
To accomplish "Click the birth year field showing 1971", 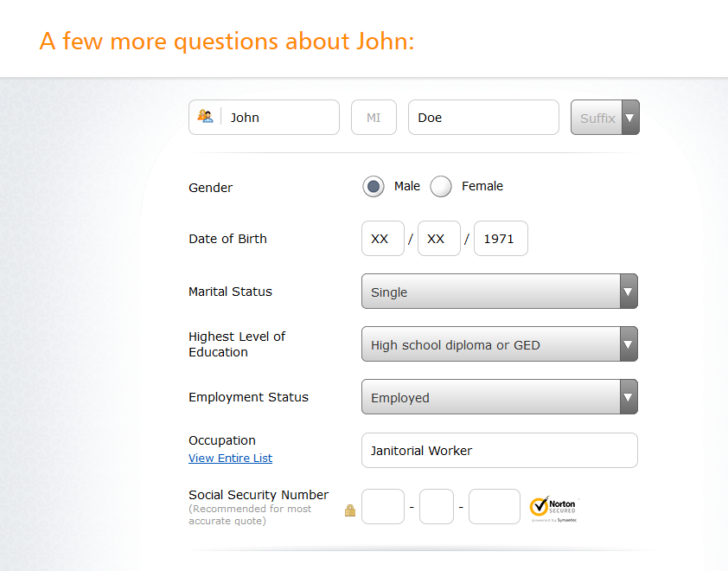I will point(501,238).
